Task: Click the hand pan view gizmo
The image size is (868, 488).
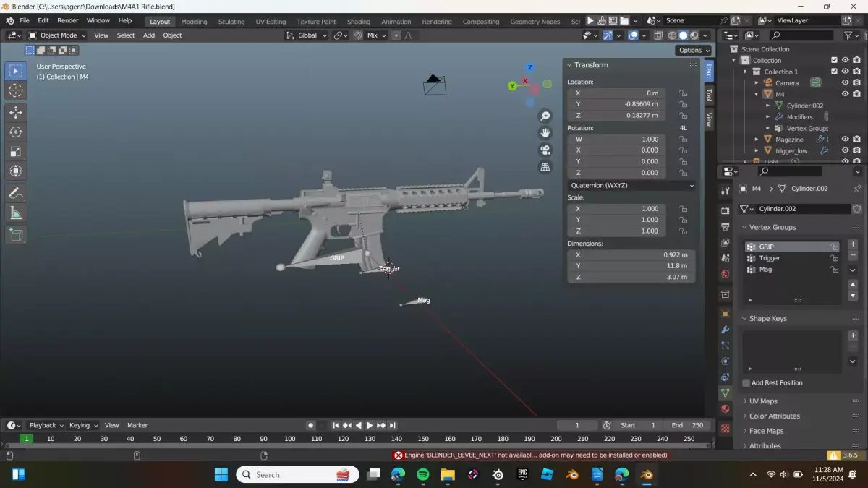Action: (x=545, y=133)
